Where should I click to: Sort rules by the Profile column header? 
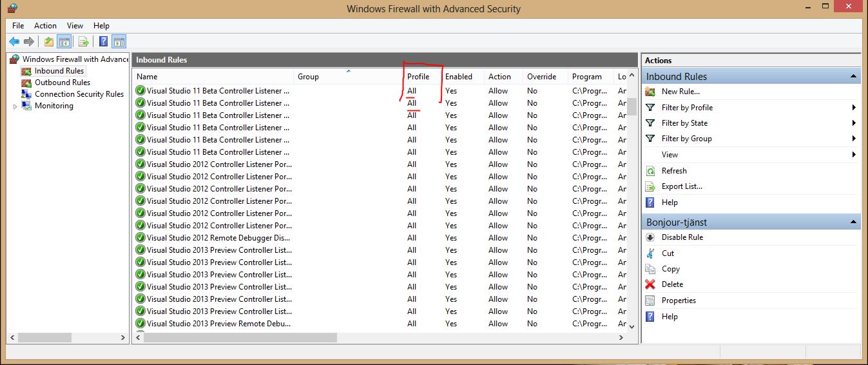(418, 77)
